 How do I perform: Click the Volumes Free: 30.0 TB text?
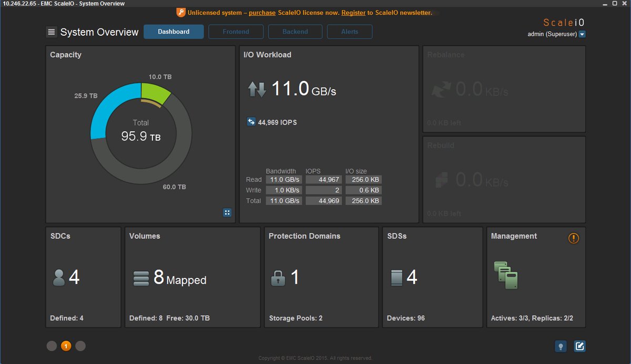(188, 318)
